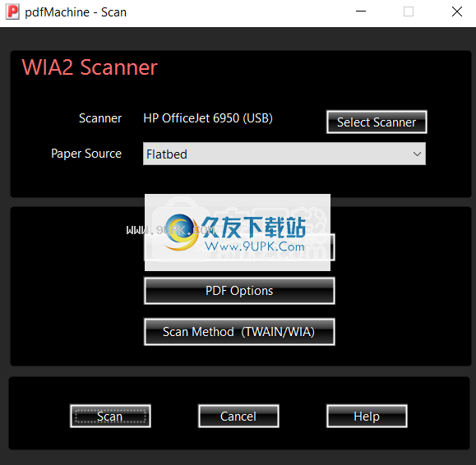Image resolution: width=476 pixels, height=465 pixels.
Task: Click the blue Www.9UPK.Com watermark text
Action: tap(254, 246)
